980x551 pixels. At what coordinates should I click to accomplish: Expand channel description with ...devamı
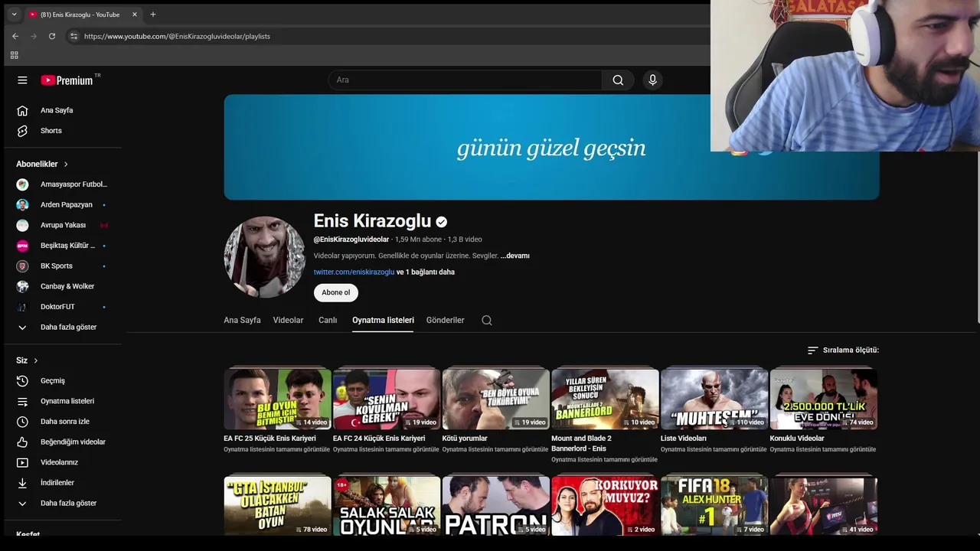click(514, 256)
